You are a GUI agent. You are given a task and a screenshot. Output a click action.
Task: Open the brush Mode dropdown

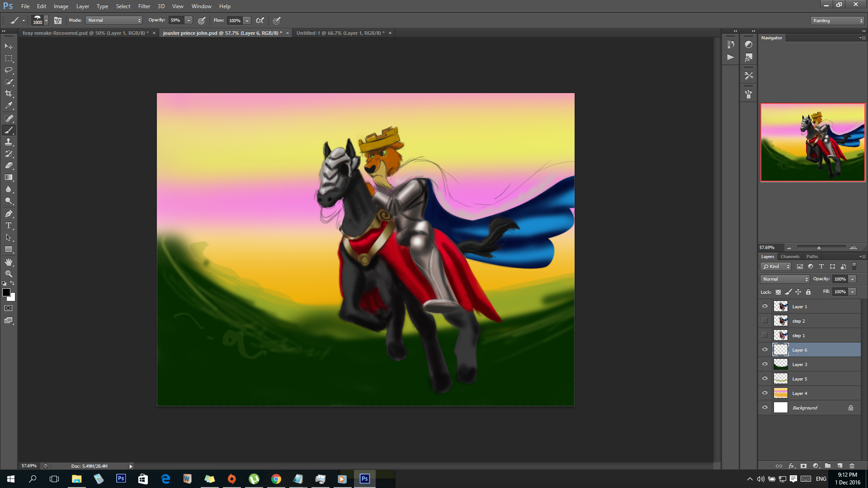[114, 20]
